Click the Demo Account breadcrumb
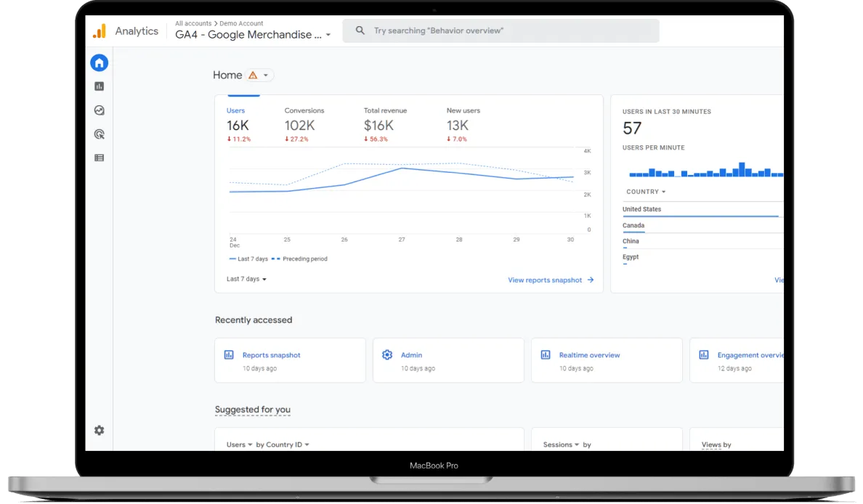863x504 pixels. [241, 23]
